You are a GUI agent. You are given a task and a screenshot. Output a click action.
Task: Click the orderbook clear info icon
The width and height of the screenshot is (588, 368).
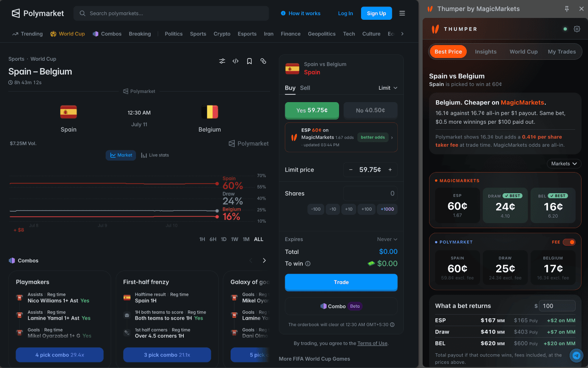tap(392, 324)
